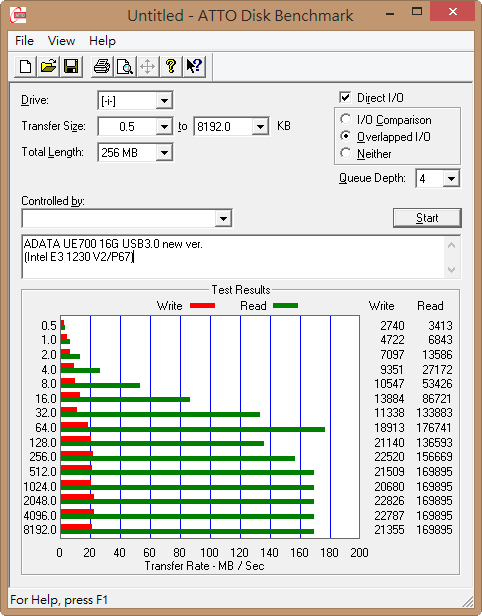Click the 0.5 row label in chart
Screen dimensions: 482x616
[x=49, y=326]
